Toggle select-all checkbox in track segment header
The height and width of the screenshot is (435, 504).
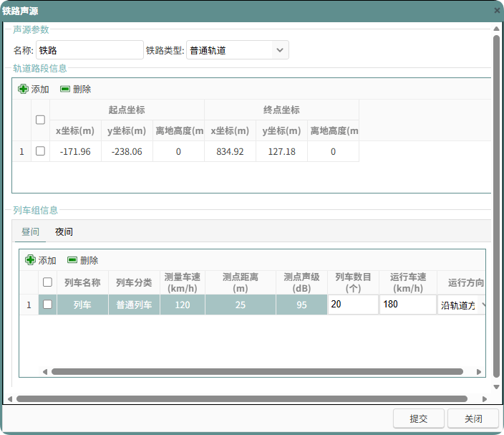tap(40, 120)
